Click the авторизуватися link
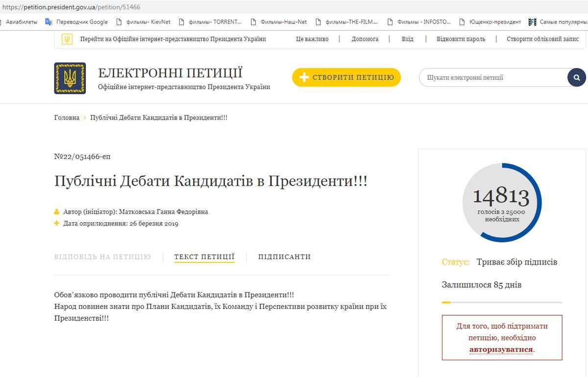The height and width of the screenshot is (377, 588). 501,350
